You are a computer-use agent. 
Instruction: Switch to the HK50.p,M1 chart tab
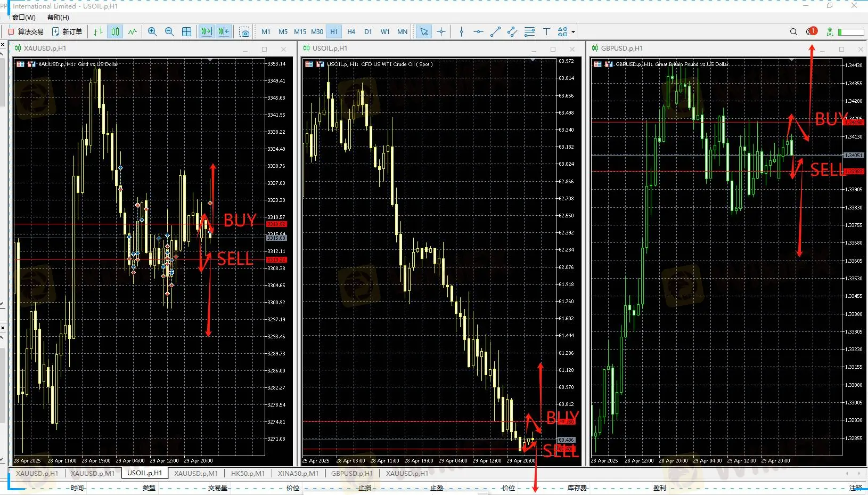(x=248, y=473)
